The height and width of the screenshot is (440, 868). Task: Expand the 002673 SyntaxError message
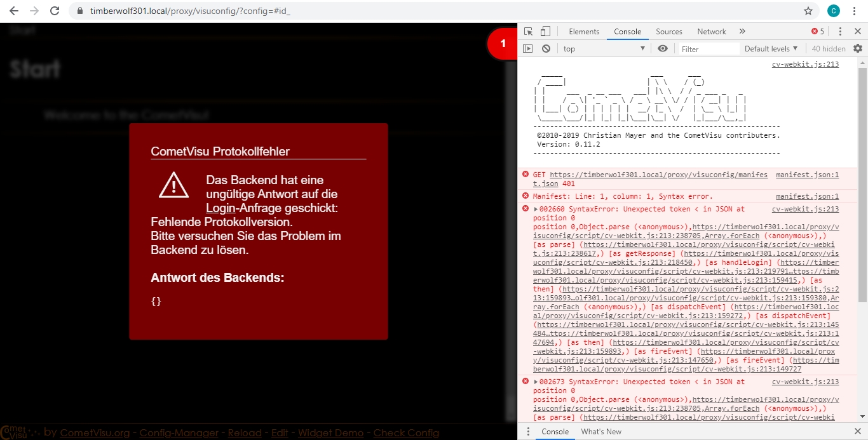pos(536,382)
